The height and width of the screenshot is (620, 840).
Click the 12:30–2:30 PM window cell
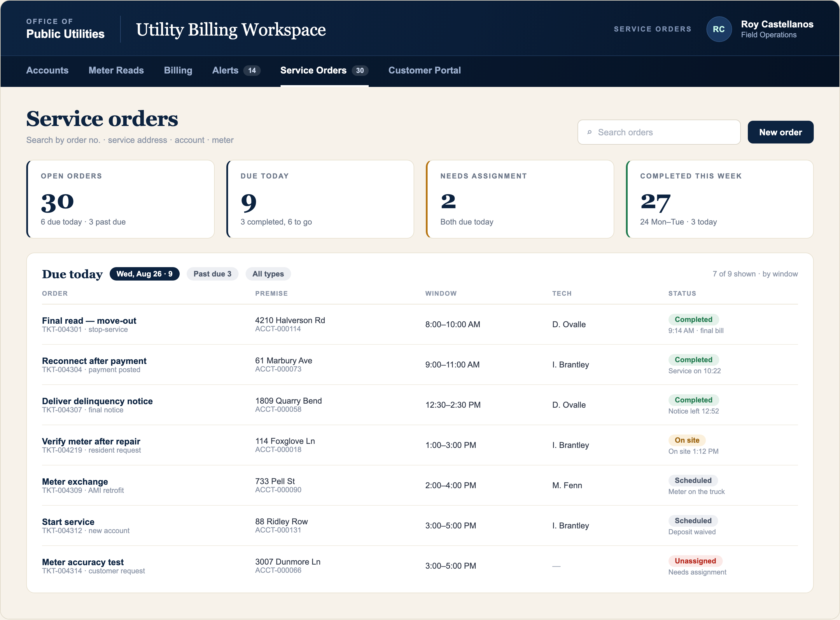[x=453, y=405]
